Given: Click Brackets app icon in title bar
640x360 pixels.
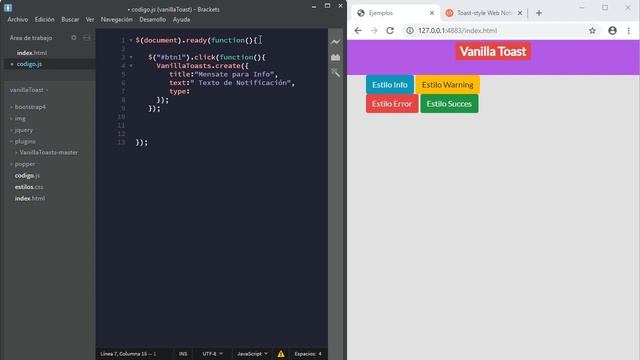Looking at the screenshot, I should (x=8, y=8).
